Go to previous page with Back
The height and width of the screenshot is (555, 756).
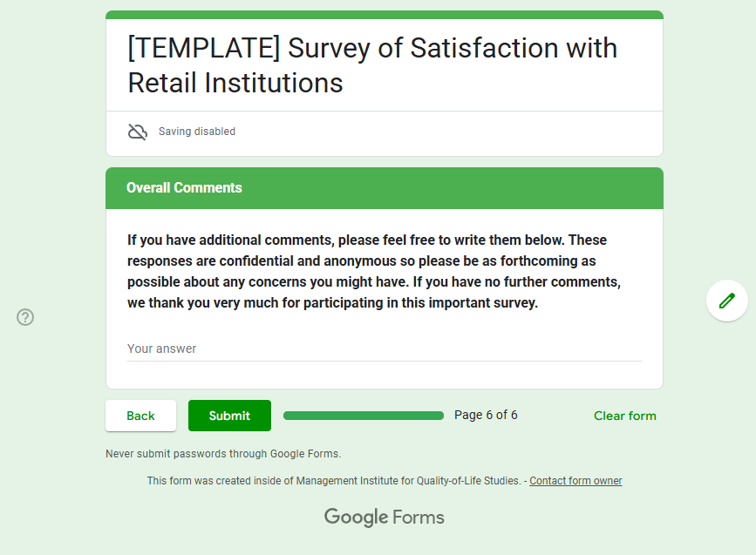pyautogui.click(x=140, y=416)
